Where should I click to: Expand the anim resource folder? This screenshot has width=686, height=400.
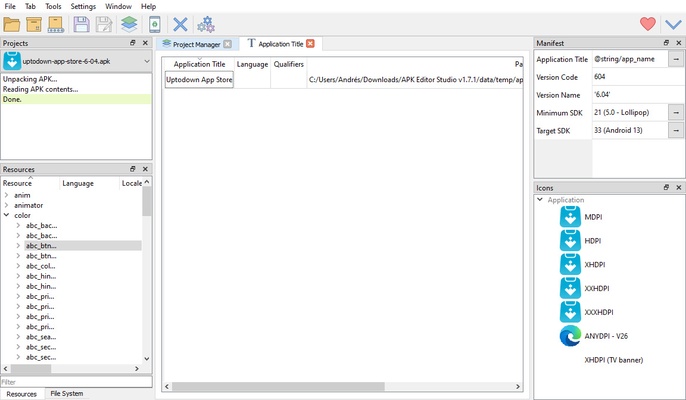[x=7, y=195]
